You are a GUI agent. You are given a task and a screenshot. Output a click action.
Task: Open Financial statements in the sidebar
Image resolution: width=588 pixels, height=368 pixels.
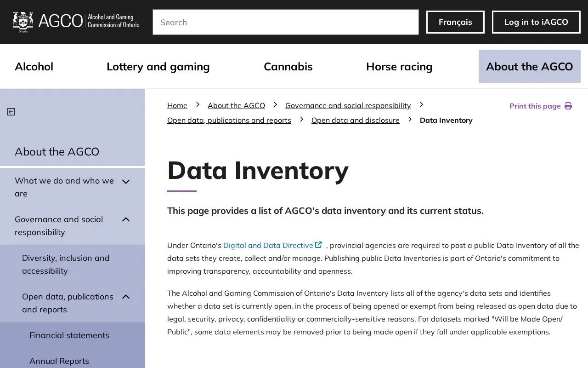pos(69,335)
